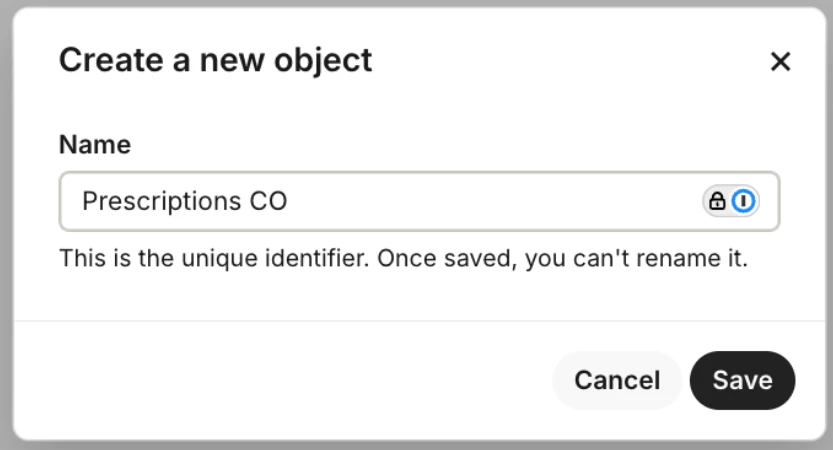Screen dimensions: 833x450
Task: Click the Name label above the field
Action: coord(95,145)
